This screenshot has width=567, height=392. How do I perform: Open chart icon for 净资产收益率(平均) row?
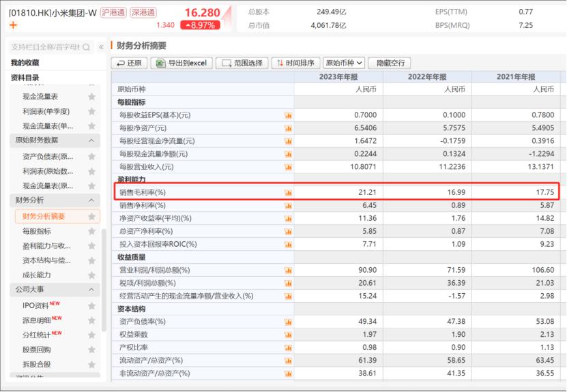pos(288,219)
